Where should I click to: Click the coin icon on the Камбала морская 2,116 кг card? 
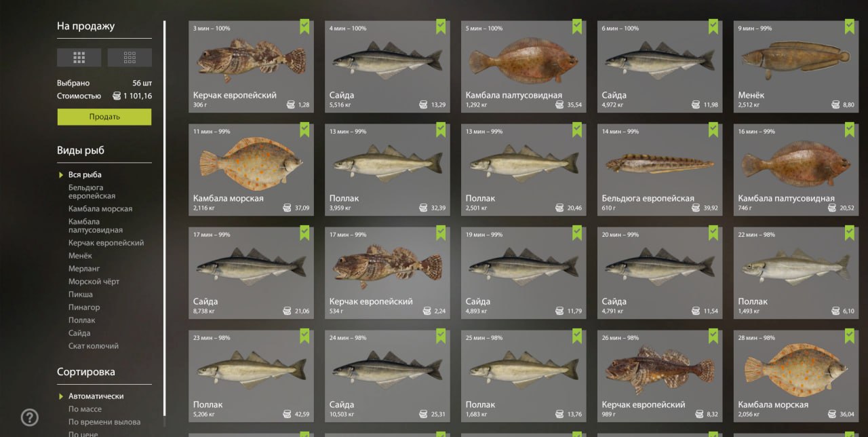pos(287,208)
